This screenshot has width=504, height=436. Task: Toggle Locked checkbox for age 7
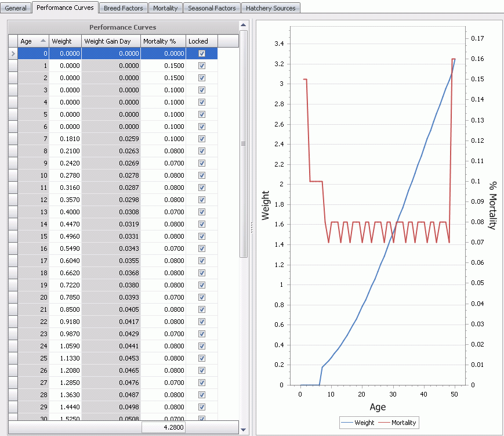click(202, 139)
